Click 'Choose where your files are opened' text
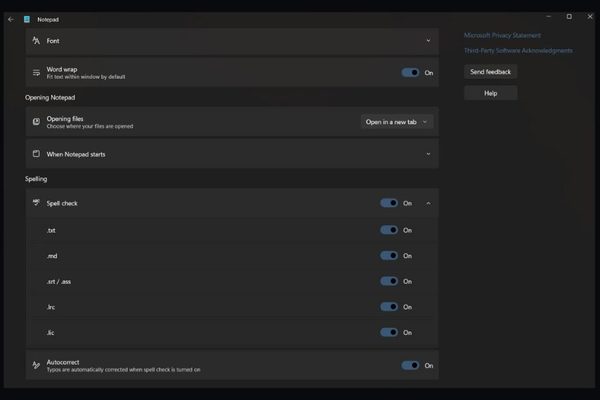The height and width of the screenshot is (400, 600). pos(90,126)
